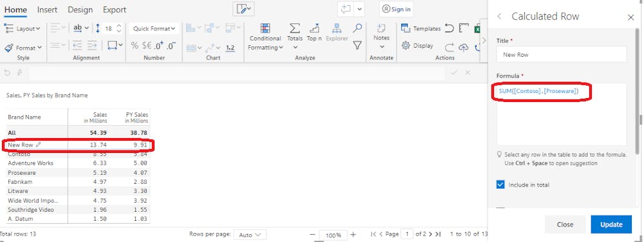This screenshot has width=644, height=242.
Task: Select the Proseware row
Action: coord(78,172)
